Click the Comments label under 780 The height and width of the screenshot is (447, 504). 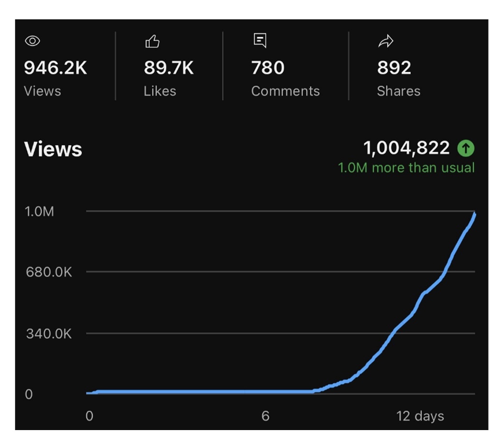pos(285,91)
